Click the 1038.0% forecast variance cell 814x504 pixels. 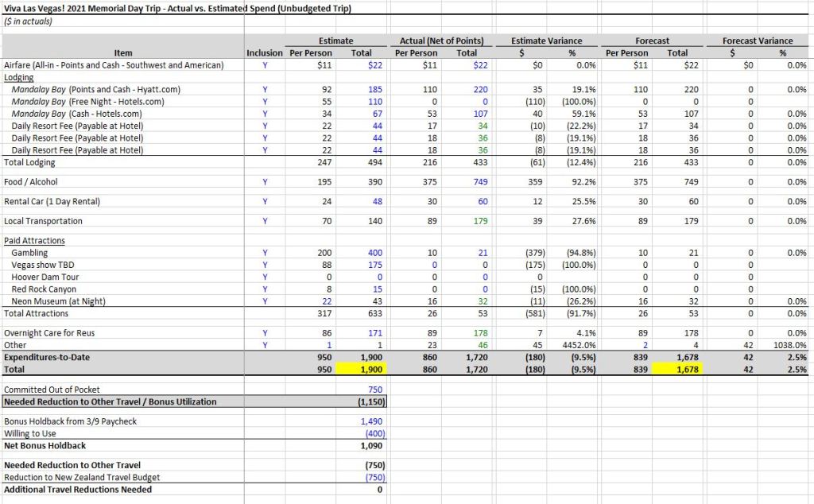[790, 346]
